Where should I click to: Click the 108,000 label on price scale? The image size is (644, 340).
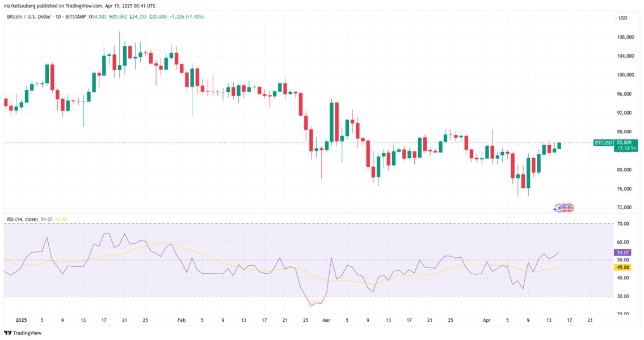tap(625, 37)
